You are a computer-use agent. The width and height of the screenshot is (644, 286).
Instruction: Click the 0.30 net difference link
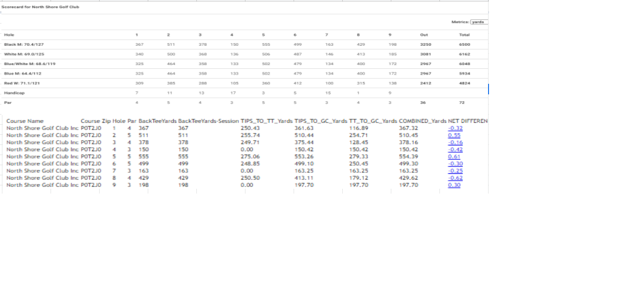pos(454,185)
